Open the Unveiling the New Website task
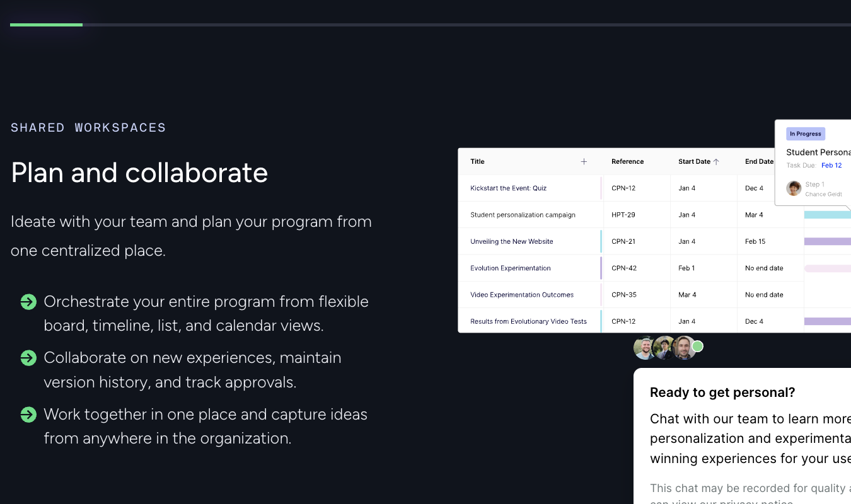 pos(512,241)
